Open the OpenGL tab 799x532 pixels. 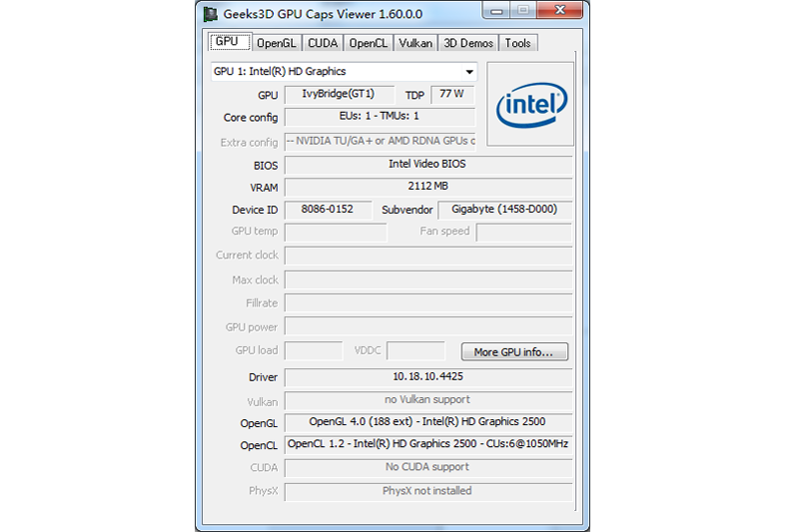(277, 43)
